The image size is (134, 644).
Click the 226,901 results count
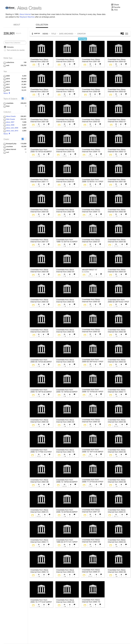point(9,33)
